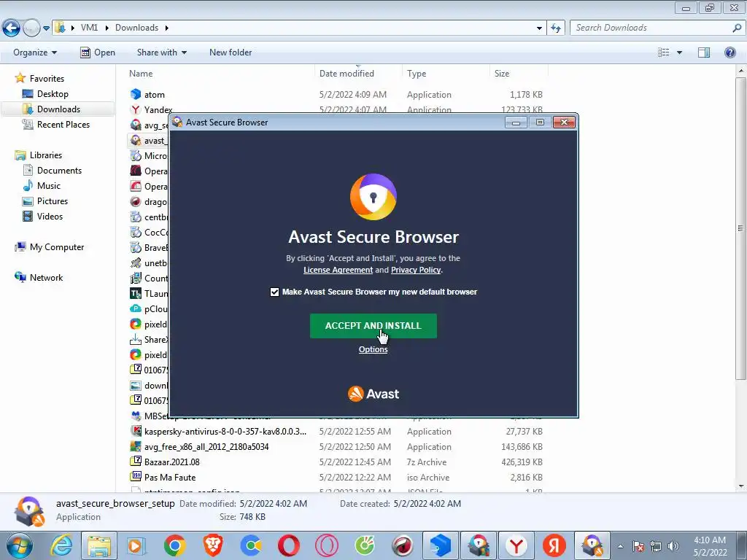Click the red Yandex Я taskbar icon
Screen dimensions: 747x560
pyautogui.click(x=554, y=545)
